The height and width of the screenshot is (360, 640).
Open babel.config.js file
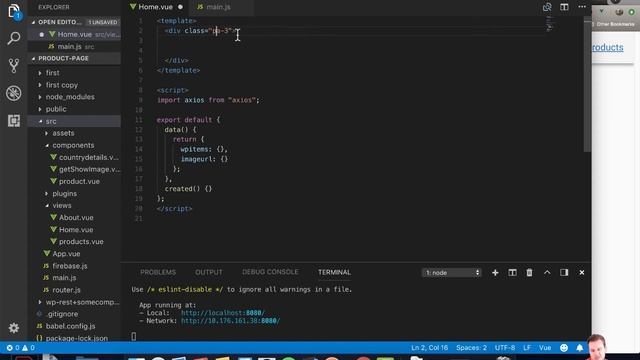[x=70, y=326]
